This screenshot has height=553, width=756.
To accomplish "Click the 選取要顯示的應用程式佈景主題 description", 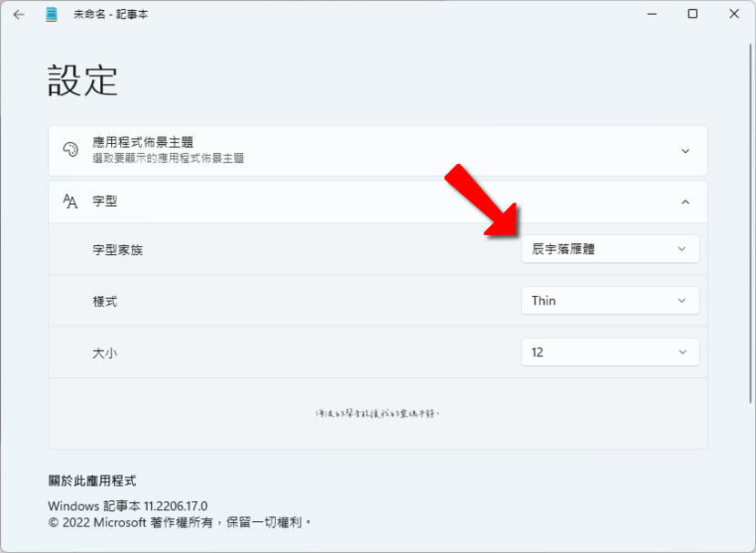I will coord(169,159).
